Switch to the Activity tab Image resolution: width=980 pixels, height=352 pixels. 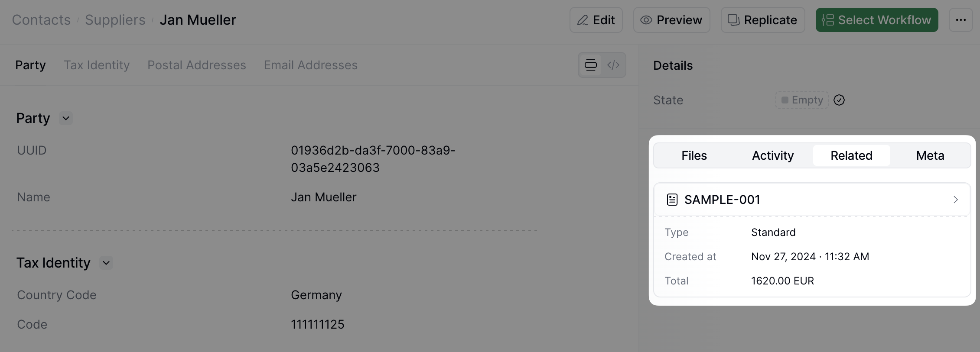[x=773, y=155]
